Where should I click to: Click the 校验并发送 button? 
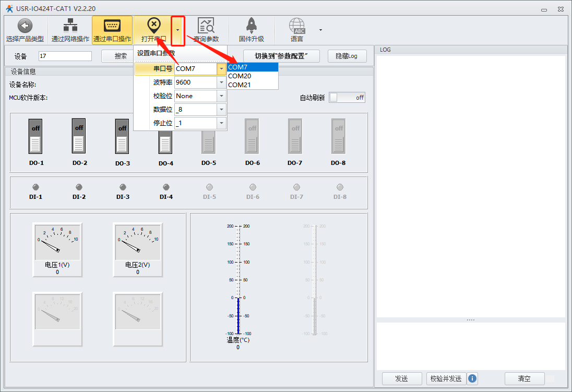click(446, 378)
